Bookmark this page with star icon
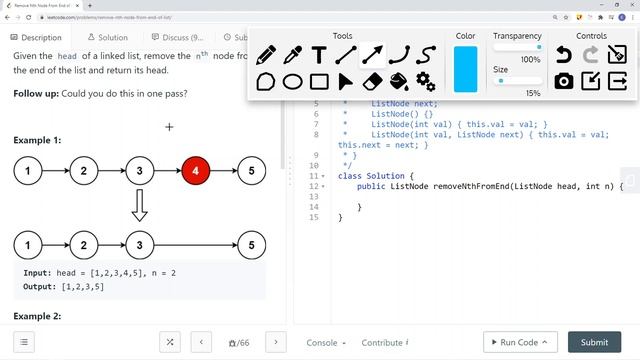The image size is (640, 360). [566, 18]
